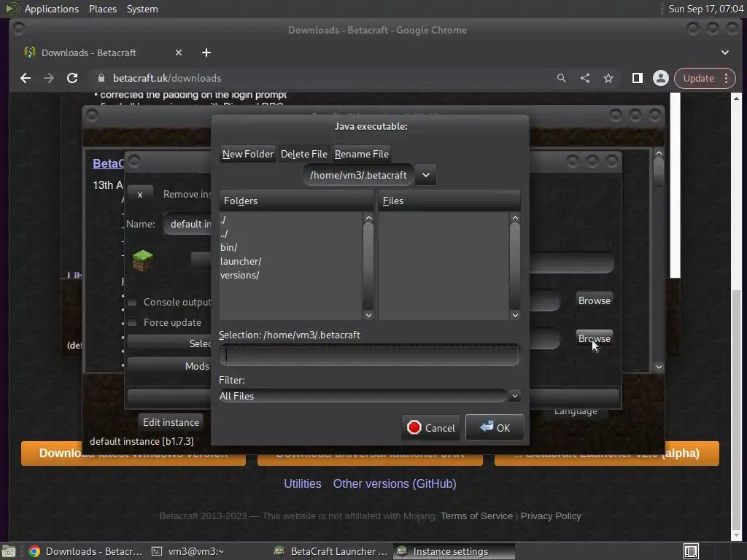Open a new Chrome tab
The image size is (747, 560).
tap(206, 52)
